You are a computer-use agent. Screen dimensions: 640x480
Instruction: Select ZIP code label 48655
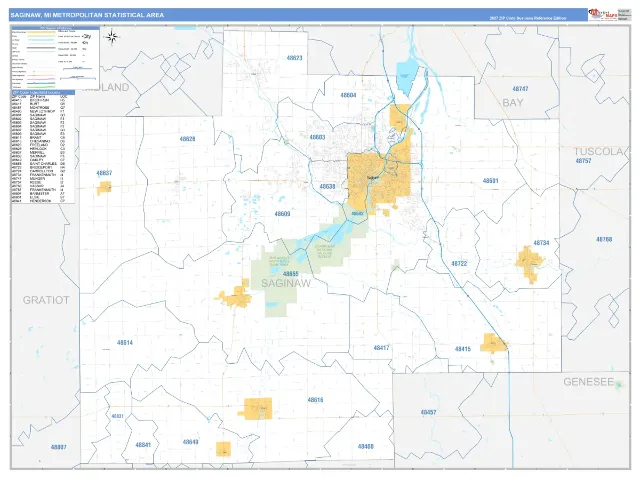coord(291,274)
